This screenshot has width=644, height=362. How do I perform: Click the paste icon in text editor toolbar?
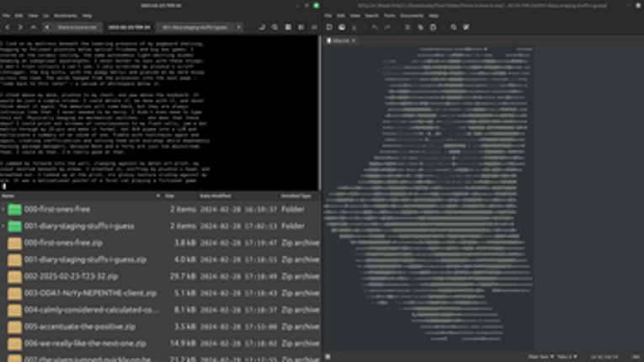pyautogui.click(x=432, y=27)
